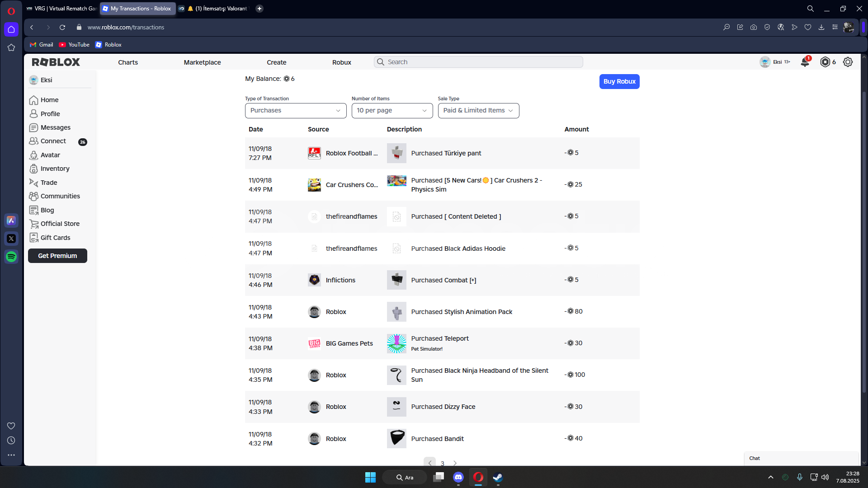
Task: Open X (Twitter) in Opera sidebar
Action: [x=11, y=239]
